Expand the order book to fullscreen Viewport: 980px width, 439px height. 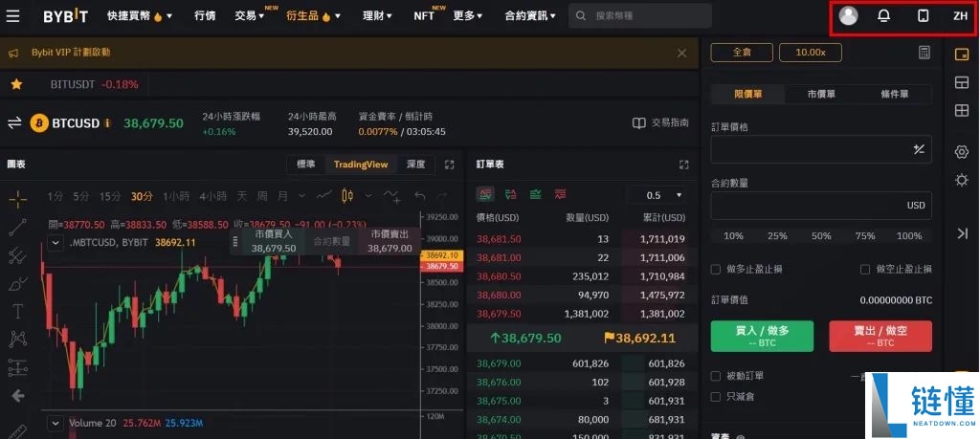(683, 165)
